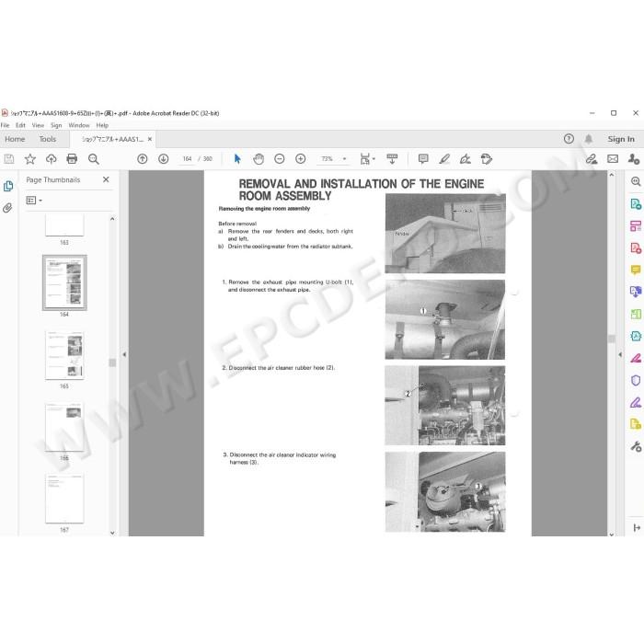Open Find text search tool
The width and height of the screenshot is (644, 644).
(x=93, y=159)
